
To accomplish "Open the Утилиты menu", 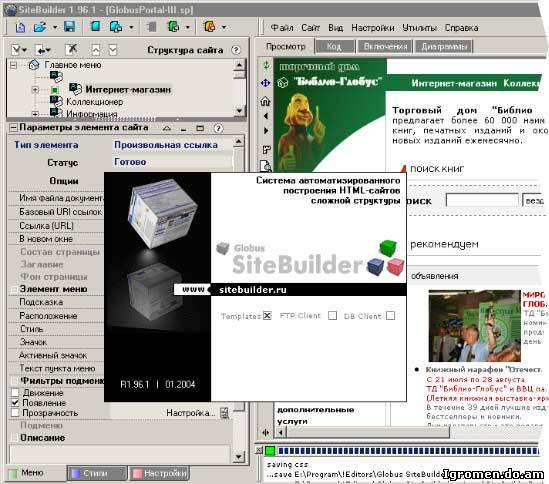I will [x=419, y=28].
